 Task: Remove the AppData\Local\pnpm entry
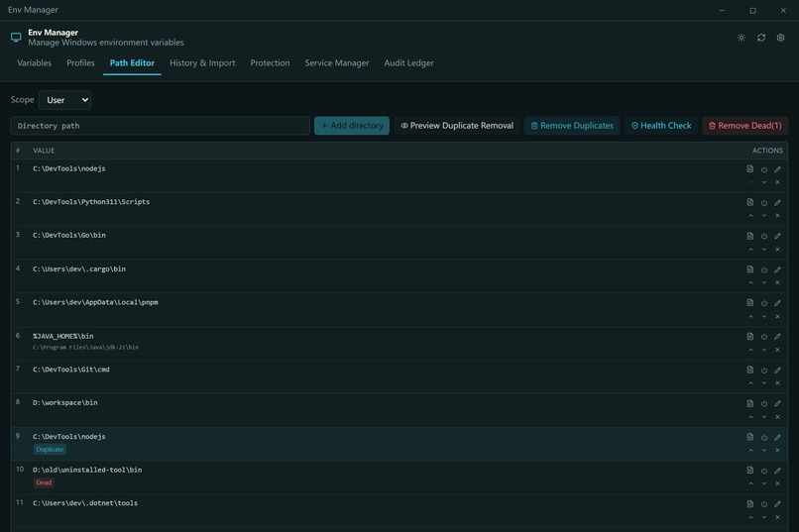(777, 317)
